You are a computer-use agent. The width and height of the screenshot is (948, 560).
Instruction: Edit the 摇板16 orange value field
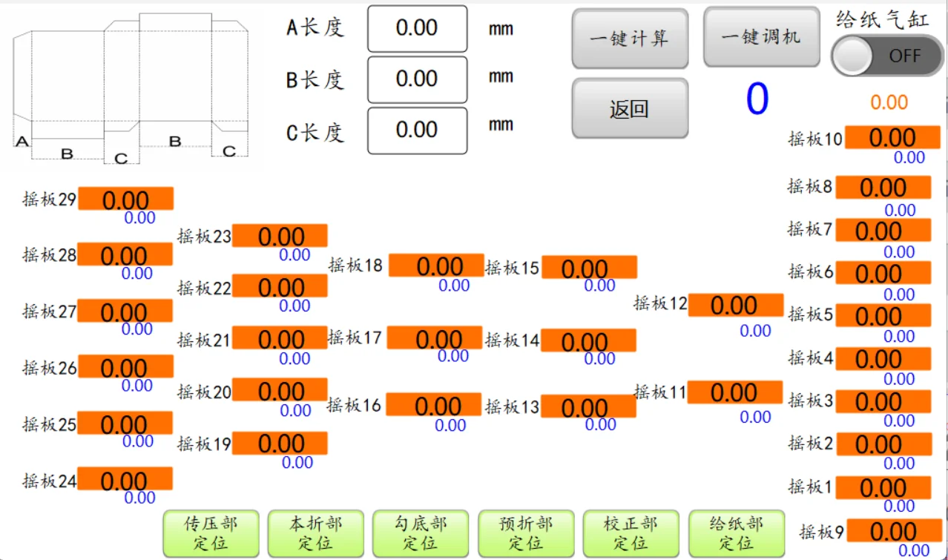[x=434, y=404]
